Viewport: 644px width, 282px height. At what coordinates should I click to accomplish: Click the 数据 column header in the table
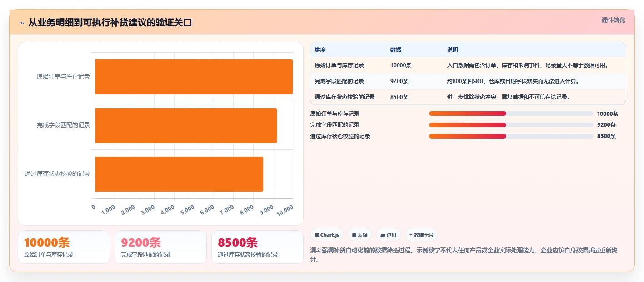(x=396, y=50)
